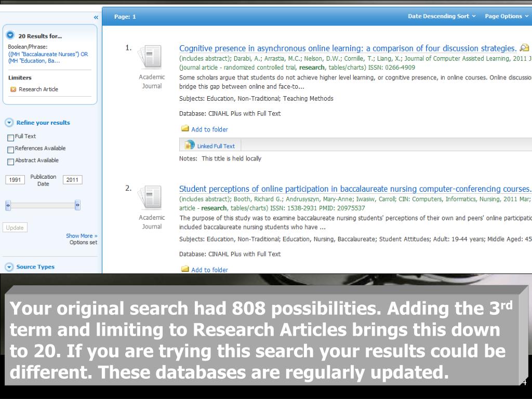Open the Show More options link

(82, 236)
